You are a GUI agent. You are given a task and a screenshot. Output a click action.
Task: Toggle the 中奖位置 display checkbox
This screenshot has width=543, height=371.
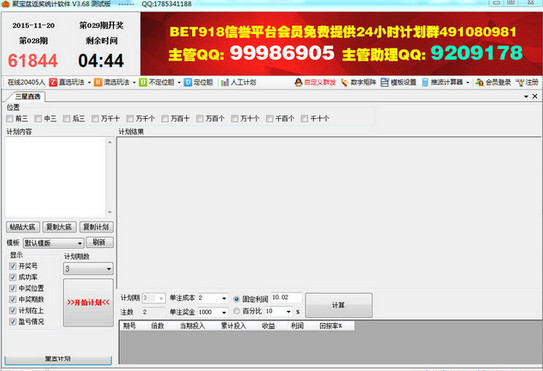pos(13,288)
